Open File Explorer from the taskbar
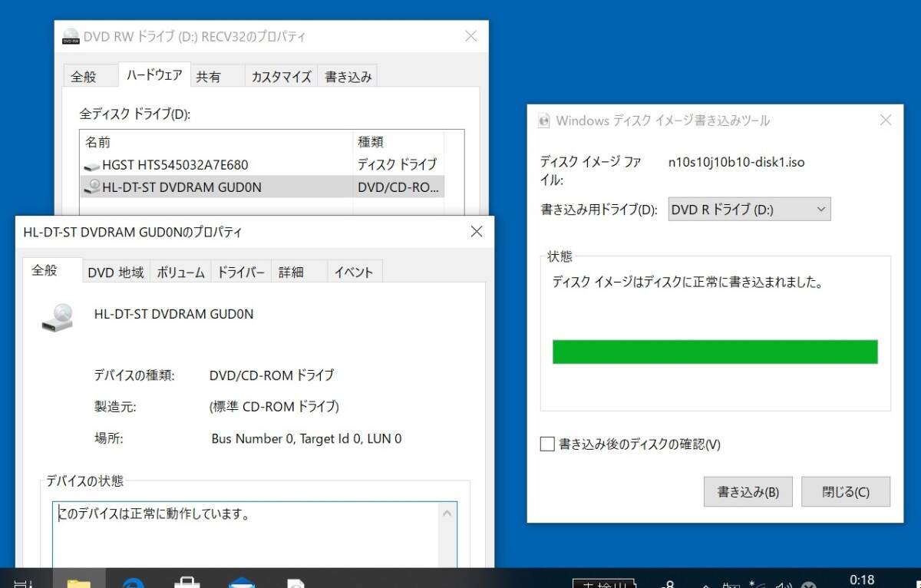The width and height of the screenshot is (921, 588). (x=78, y=582)
